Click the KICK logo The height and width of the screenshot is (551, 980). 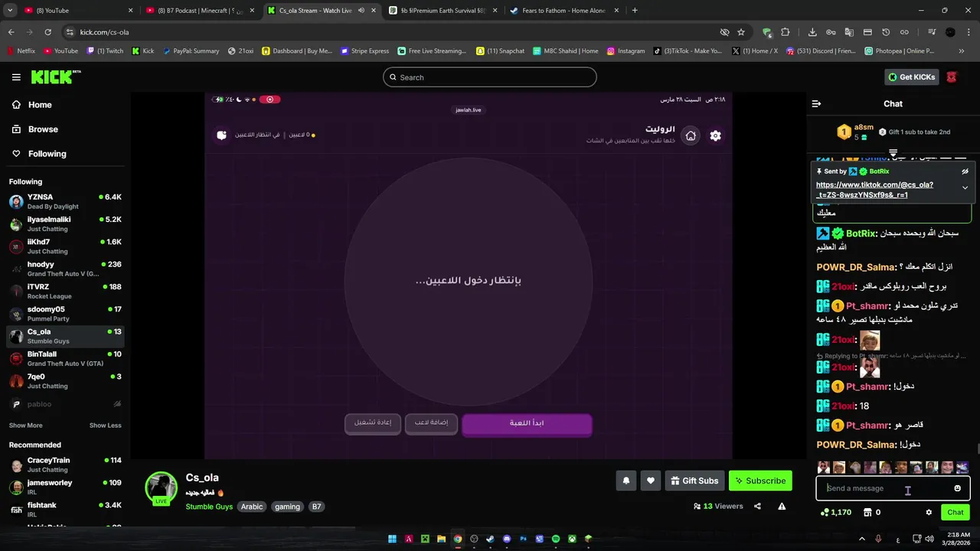pos(55,77)
